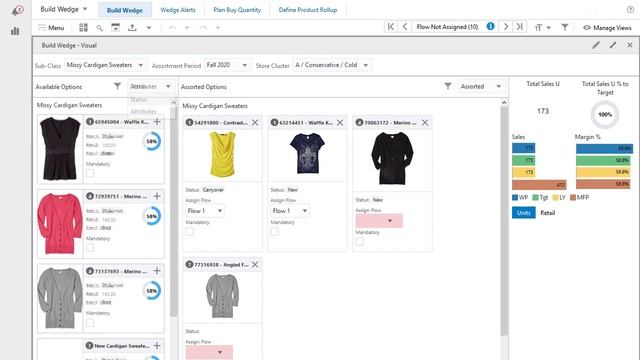The height and width of the screenshot is (360, 640).
Task: Click the blue info badge icon
Action: [x=491, y=26]
